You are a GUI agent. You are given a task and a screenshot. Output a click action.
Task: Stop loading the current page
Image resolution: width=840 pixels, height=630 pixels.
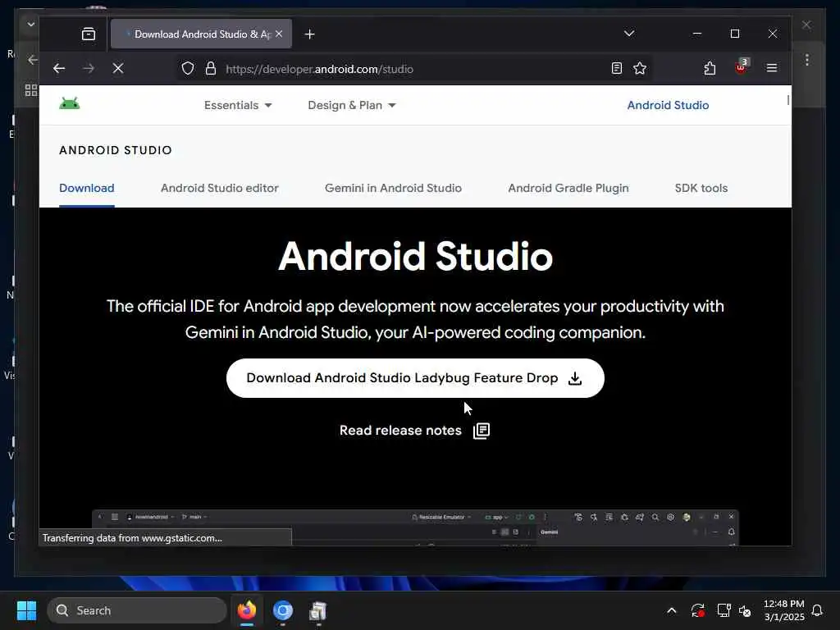(x=118, y=69)
